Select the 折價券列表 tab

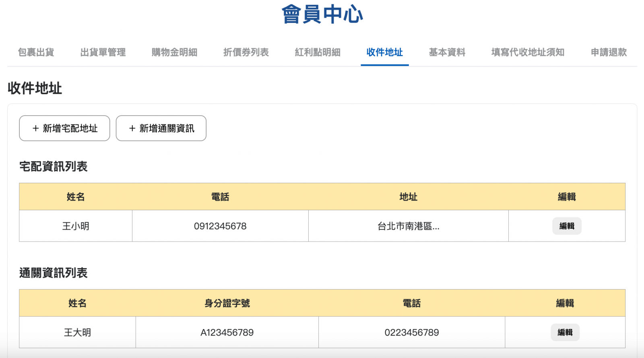point(246,52)
